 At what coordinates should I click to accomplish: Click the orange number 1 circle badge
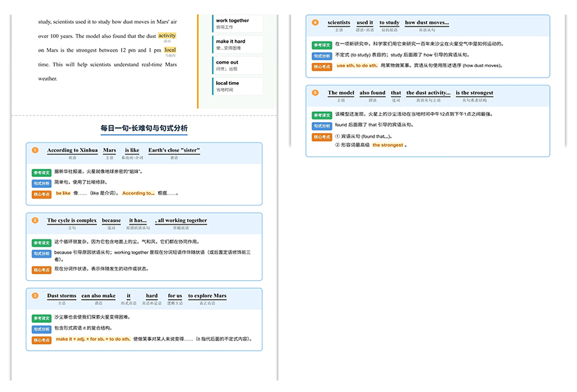click(x=35, y=150)
